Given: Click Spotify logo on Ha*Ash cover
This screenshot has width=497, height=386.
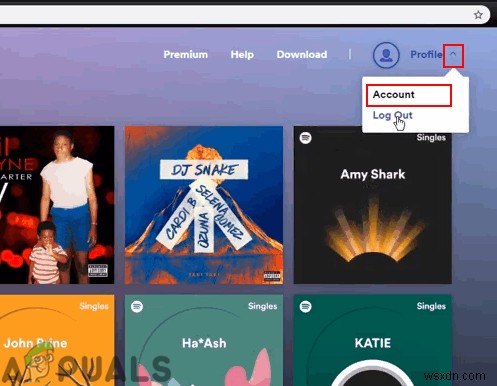Looking at the screenshot, I should (137, 306).
